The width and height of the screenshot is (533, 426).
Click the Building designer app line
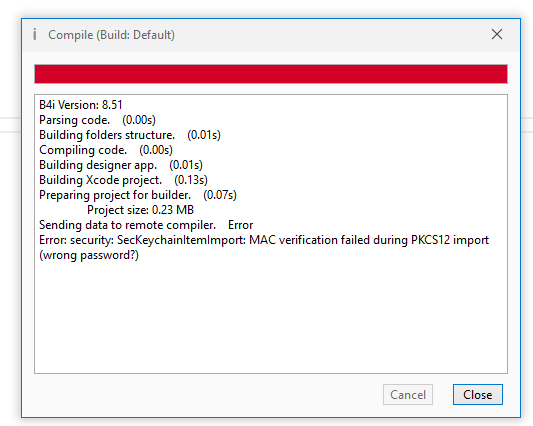pos(121,165)
